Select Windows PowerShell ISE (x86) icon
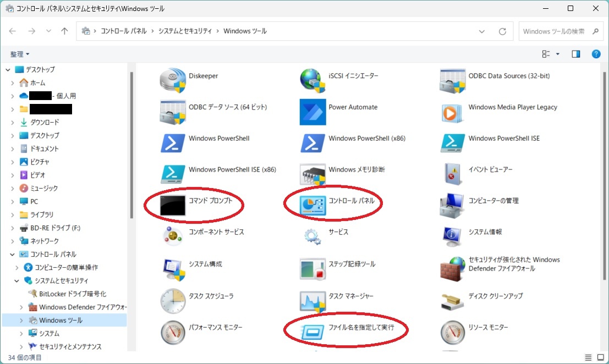The image size is (609, 364). coord(173,174)
